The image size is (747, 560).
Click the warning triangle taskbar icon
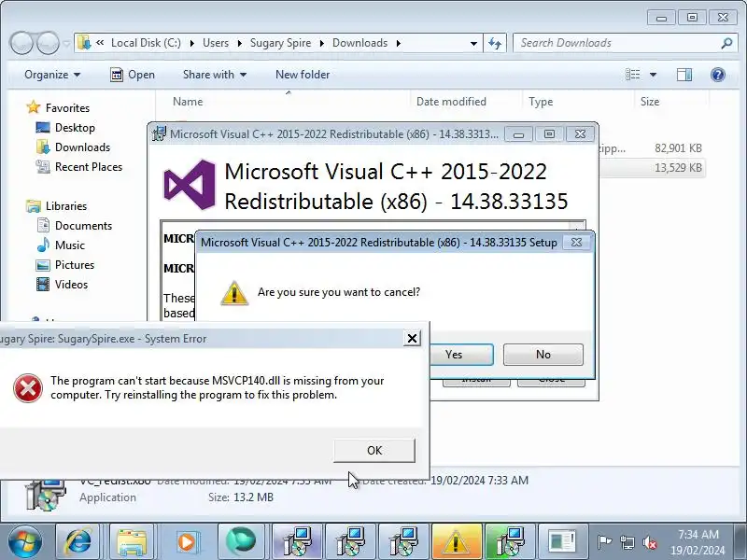click(456, 542)
